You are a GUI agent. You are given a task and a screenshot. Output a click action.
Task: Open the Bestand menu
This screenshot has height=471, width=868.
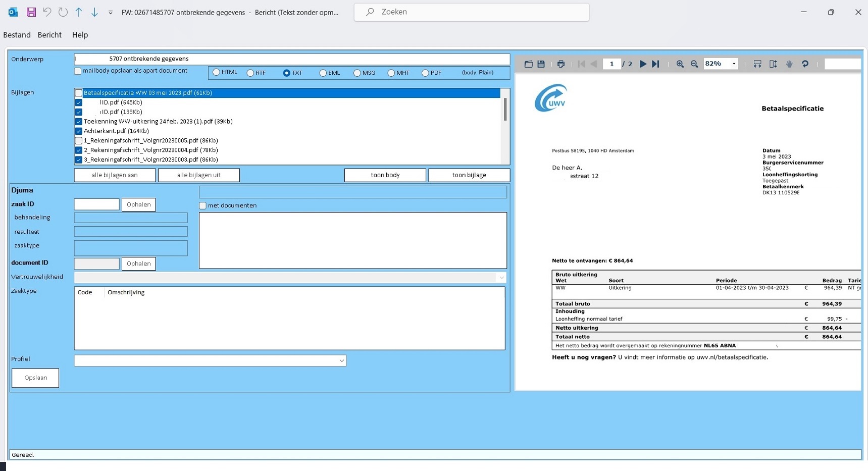pyautogui.click(x=17, y=35)
